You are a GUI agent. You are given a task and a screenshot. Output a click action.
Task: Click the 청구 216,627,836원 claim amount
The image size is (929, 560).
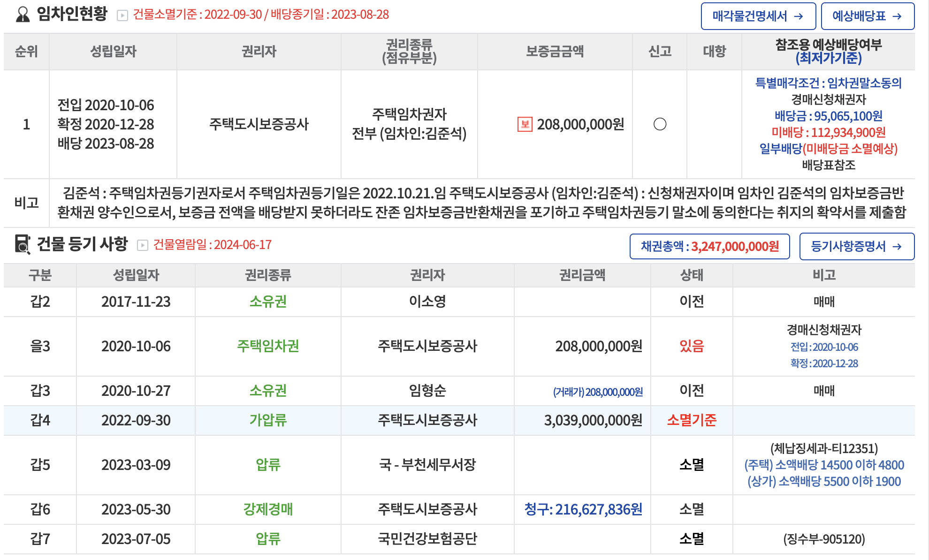pos(583,509)
